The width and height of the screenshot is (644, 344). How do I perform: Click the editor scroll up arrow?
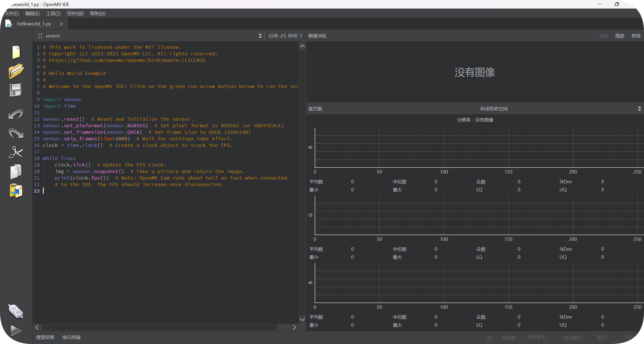[x=302, y=46]
